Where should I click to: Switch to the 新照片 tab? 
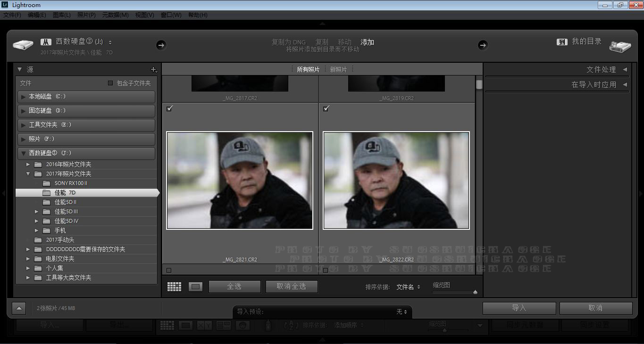coord(338,69)
